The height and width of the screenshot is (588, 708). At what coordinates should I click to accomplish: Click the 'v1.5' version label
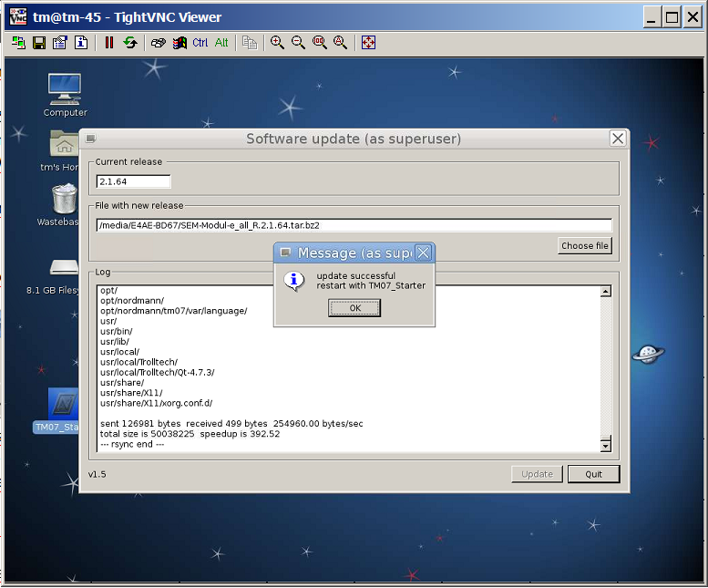[97, 474]
